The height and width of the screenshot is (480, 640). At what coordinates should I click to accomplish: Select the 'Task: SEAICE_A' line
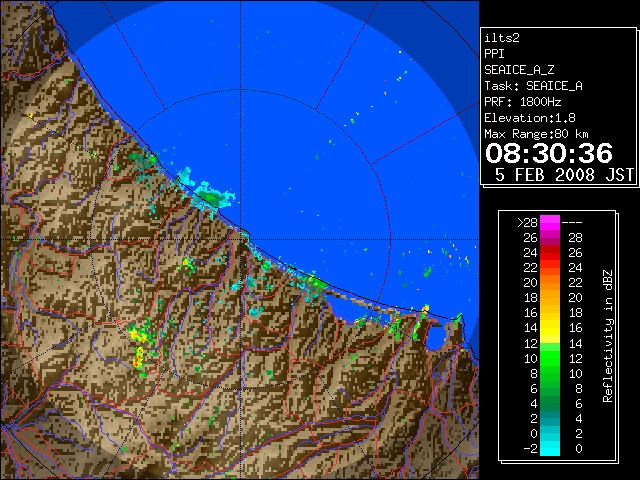coord(533,86)
